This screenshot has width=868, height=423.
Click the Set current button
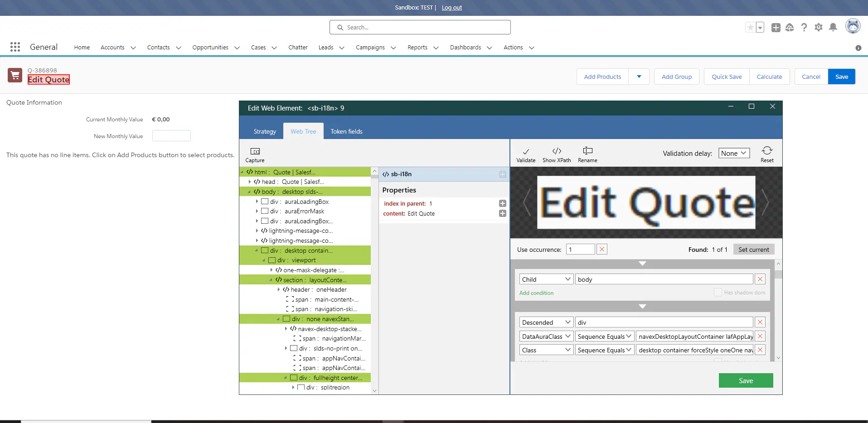point(753,250)
